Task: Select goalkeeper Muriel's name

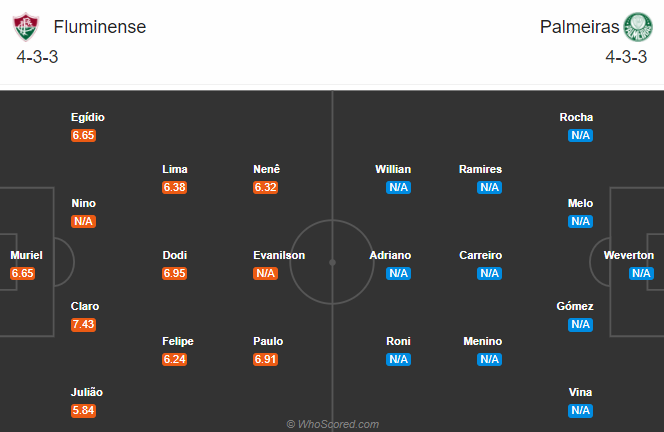Action: tap(26, 255)
